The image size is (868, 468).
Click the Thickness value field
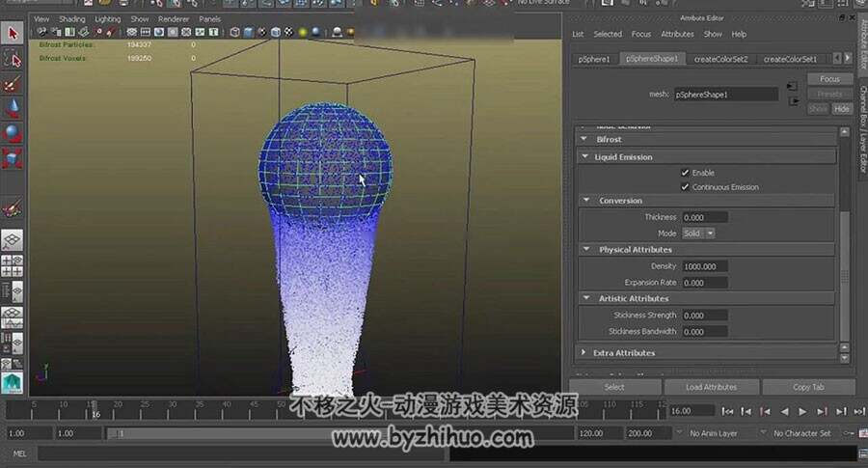pyautogui.click(x=705, y=217)
